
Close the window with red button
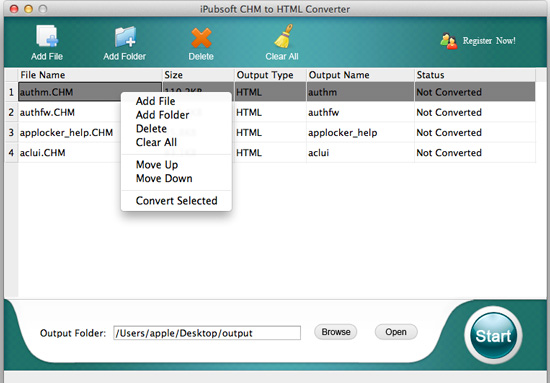click(x=14, y=9)
